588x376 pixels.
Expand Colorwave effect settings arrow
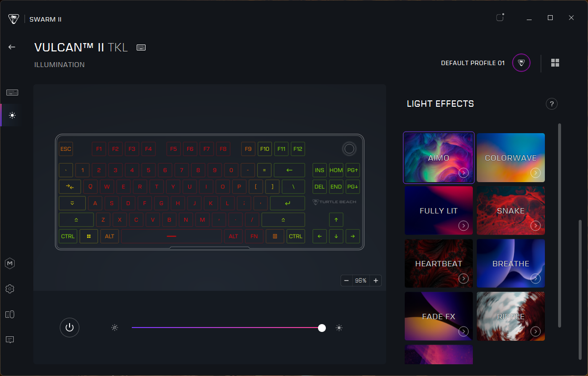[535, 173]
